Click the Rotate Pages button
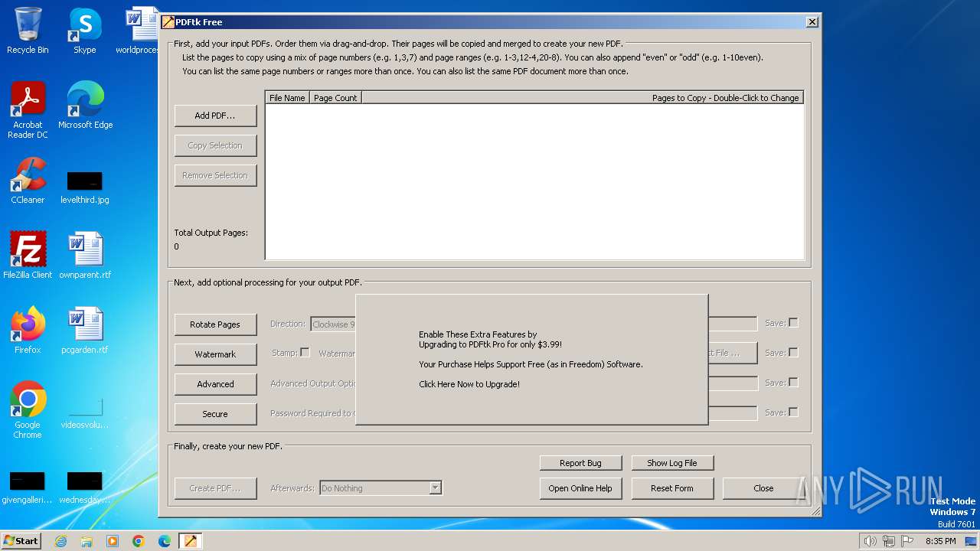This screenshot has width=980, height=551. 215,324
